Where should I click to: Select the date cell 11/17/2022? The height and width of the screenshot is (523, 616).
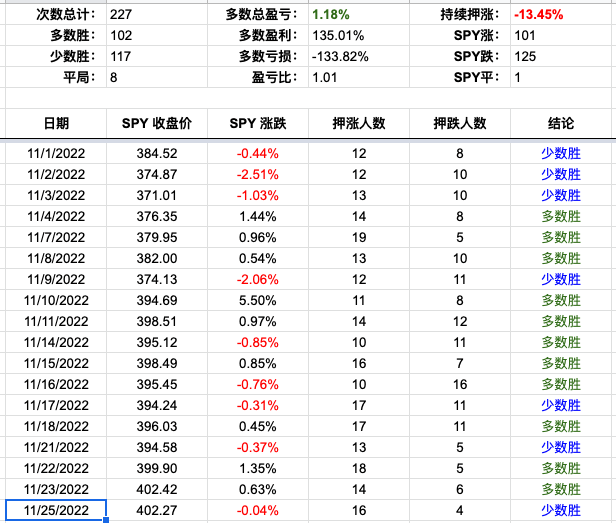56,406
